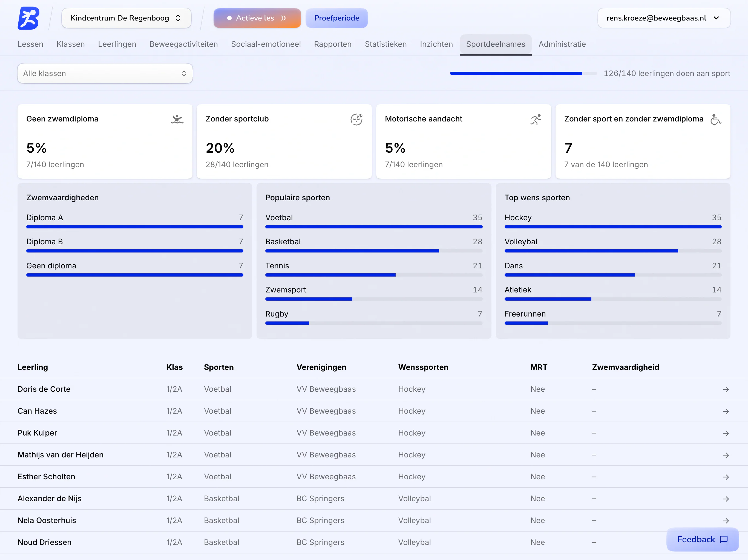
Task: Open Doris de Corte details arrow
Action: pos(726,389)
